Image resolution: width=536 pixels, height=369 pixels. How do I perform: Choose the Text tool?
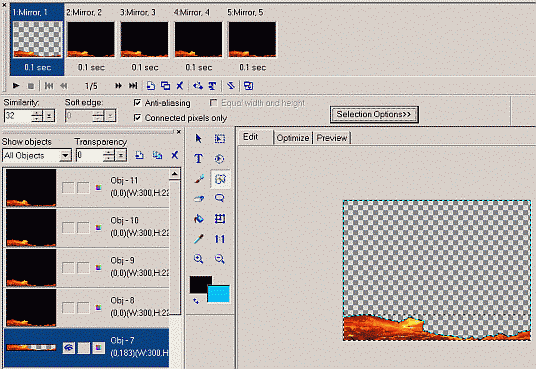pos(198,159)
